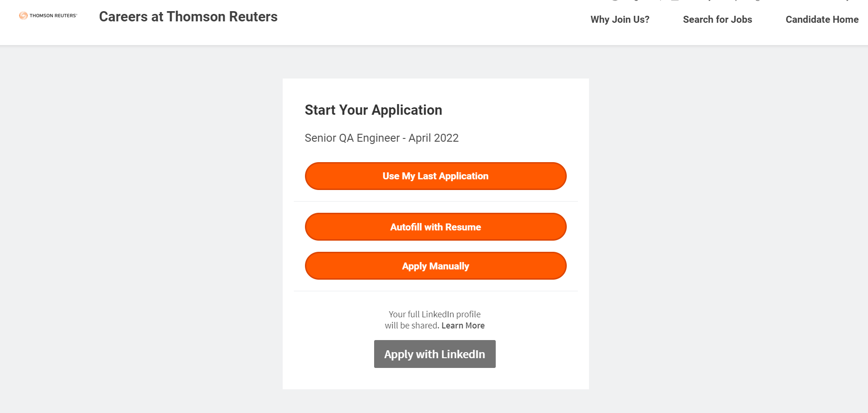Click the THOMSON REUTERS wordmark text
This screenshot has height=413, width=868.
click(x=53, y=16)
